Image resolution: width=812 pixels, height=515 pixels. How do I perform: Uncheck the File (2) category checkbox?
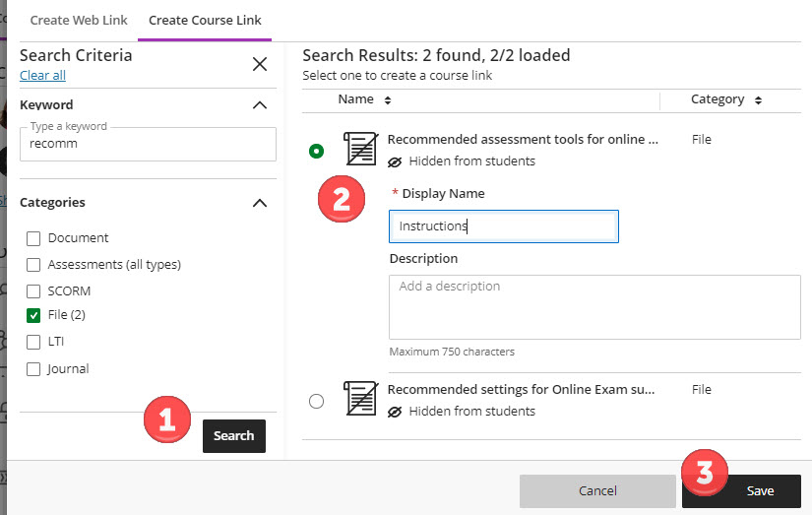tap(33, 316)
